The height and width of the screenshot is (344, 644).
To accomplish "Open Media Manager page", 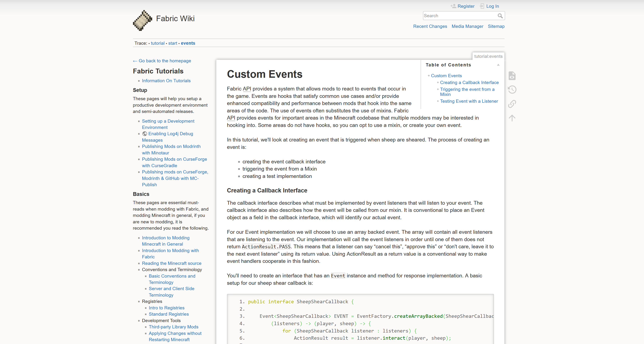I will (467, 26).
